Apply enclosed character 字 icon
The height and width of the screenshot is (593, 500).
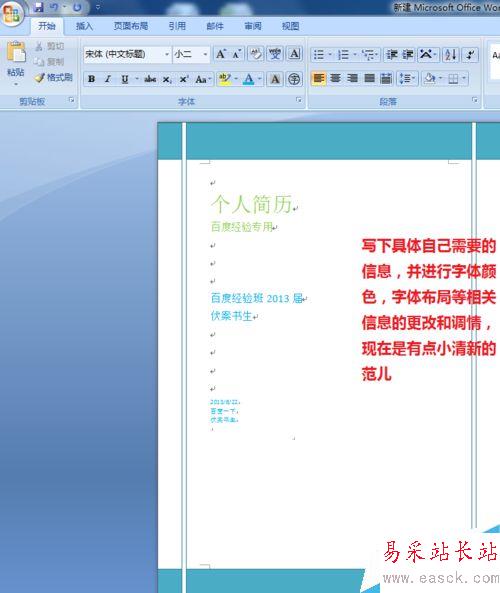click(x=294, y=79)
